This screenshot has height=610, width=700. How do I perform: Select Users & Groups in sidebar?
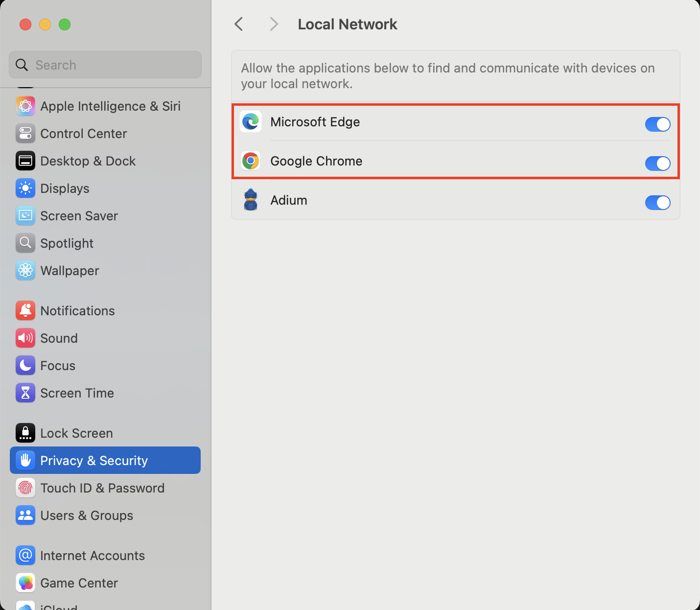click(105, 516)
